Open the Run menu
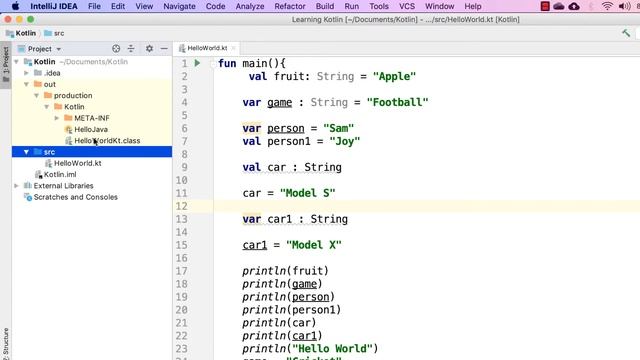Viewport: 640px width, 360px height. 351,6
